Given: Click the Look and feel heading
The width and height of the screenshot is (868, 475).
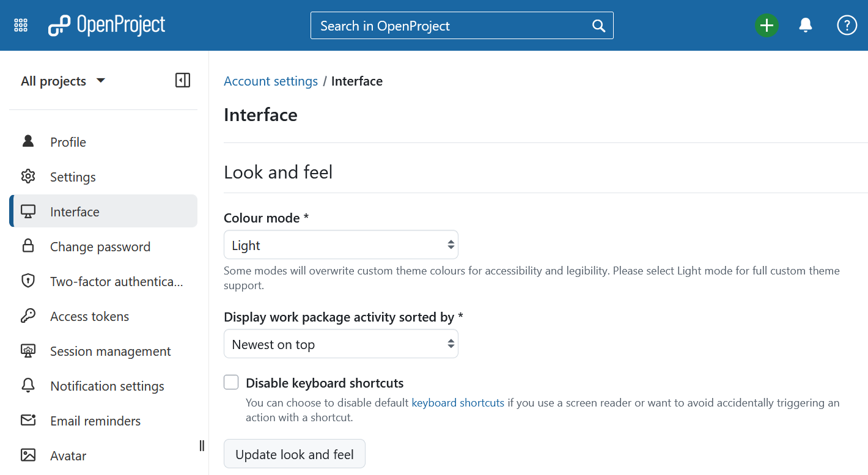Looking at the screenshot, I should (x=278, y=172).
